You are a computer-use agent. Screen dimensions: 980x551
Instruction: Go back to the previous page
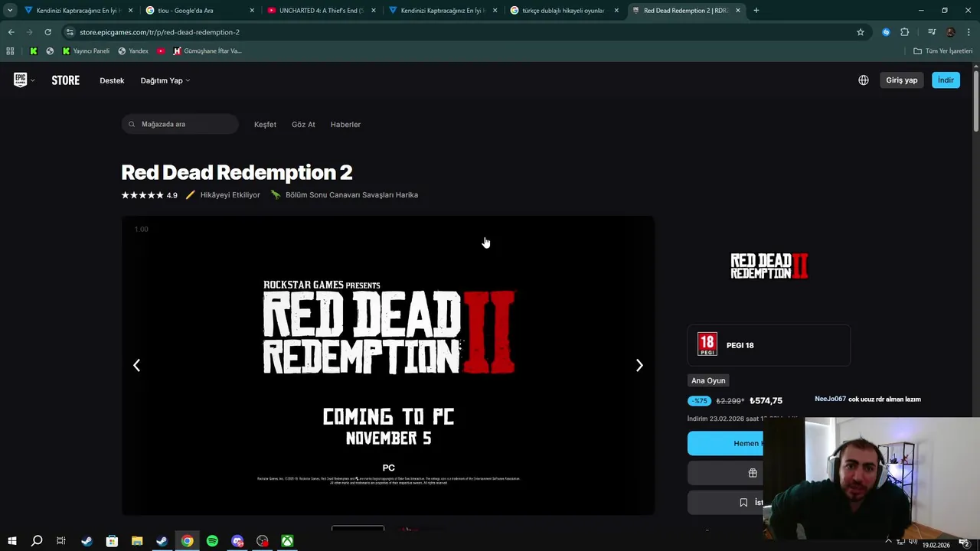[x=11, y=32]
